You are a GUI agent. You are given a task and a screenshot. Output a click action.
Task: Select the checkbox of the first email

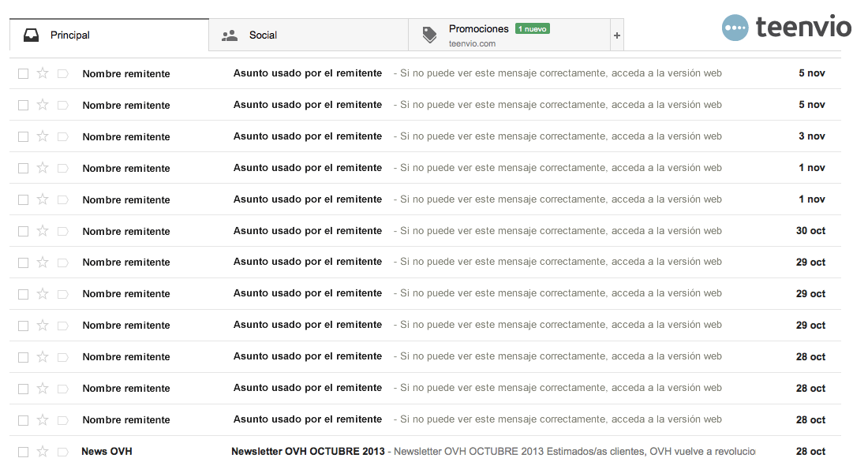tap(22, 73)
